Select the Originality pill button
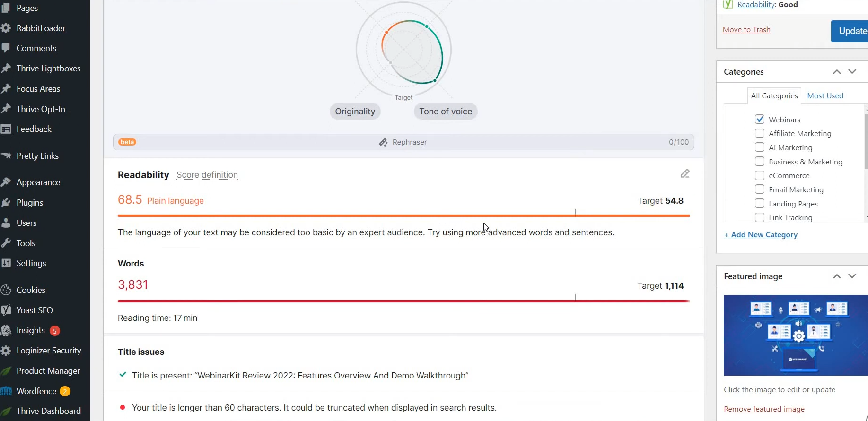Viewport: 868px width, 421px height. coord(355,112)
